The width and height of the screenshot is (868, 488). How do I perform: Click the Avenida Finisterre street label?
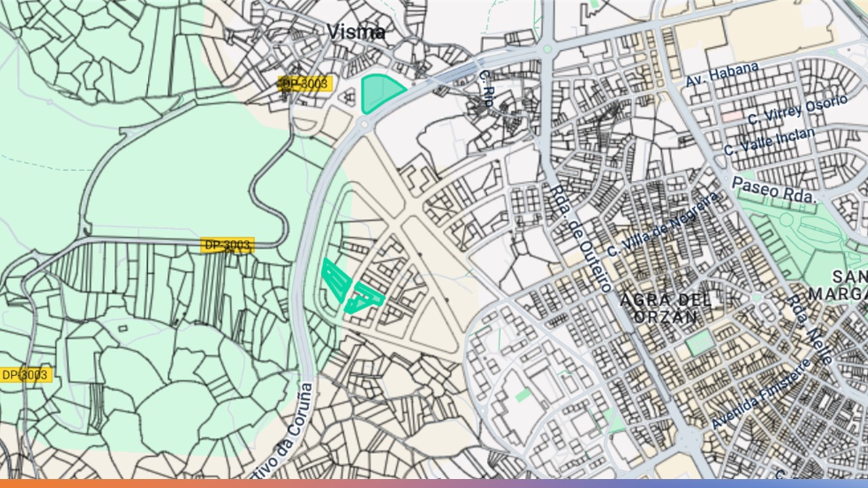(760, 394)
